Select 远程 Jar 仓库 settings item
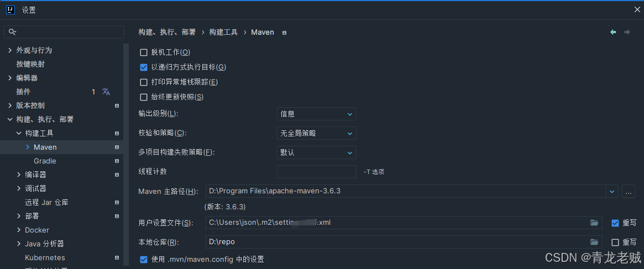 coord(46,203)
